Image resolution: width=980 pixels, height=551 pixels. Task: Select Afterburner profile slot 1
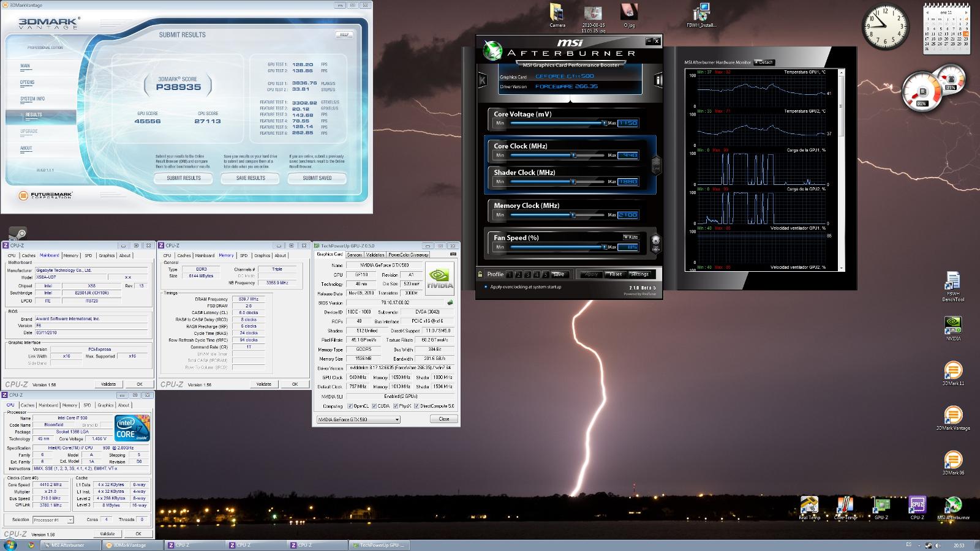510,275
